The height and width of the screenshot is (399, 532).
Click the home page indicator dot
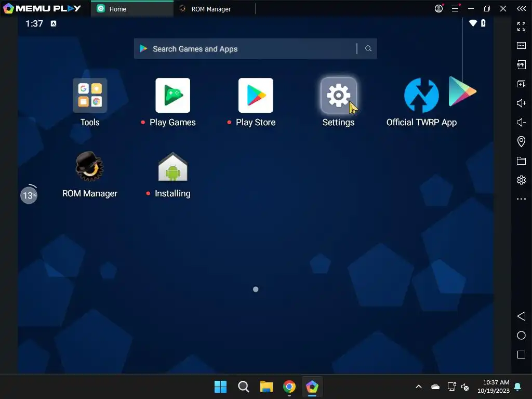[256, 289]
